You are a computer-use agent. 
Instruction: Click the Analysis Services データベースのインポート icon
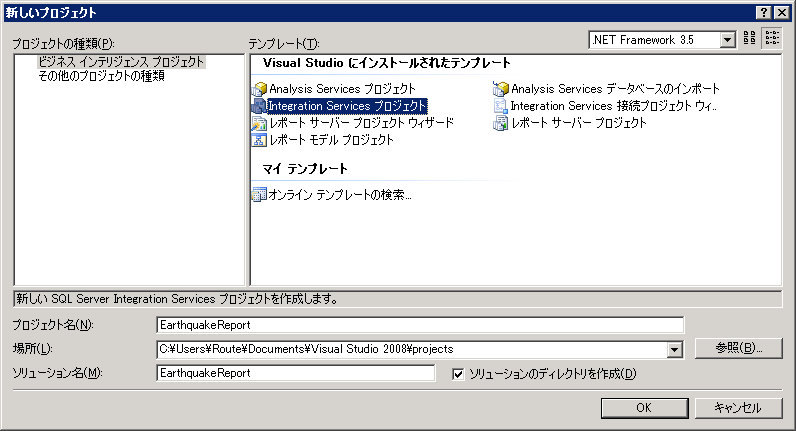501,89
